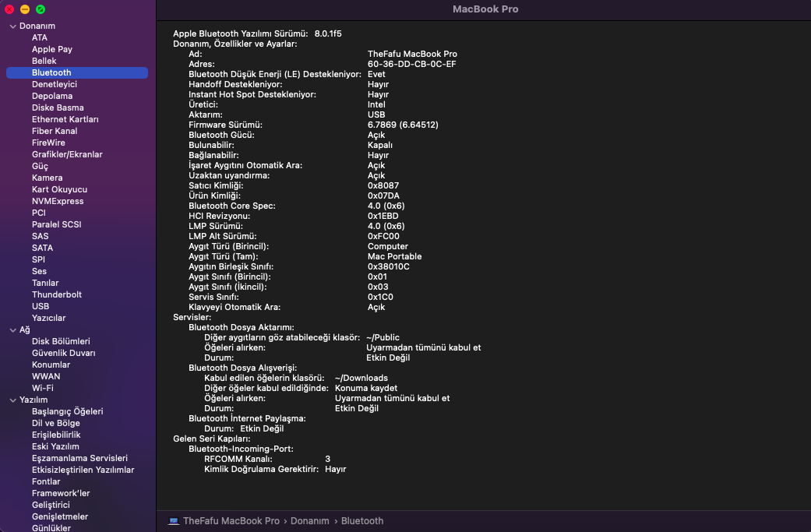Image resolution: width=811 pixels, height=532 pixels.
Task: Collapse the Donanım section chevron
Action: coord(12,26)
